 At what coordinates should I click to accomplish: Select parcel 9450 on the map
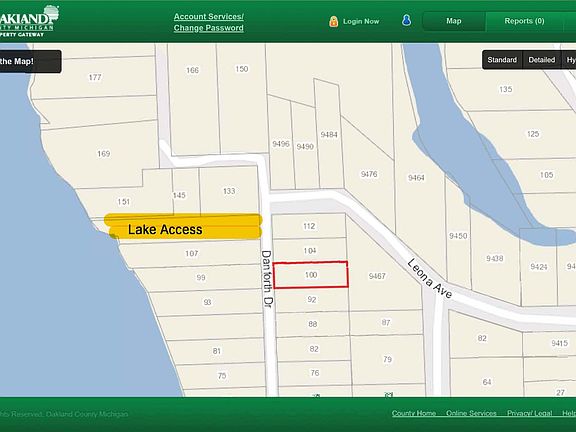458,236
